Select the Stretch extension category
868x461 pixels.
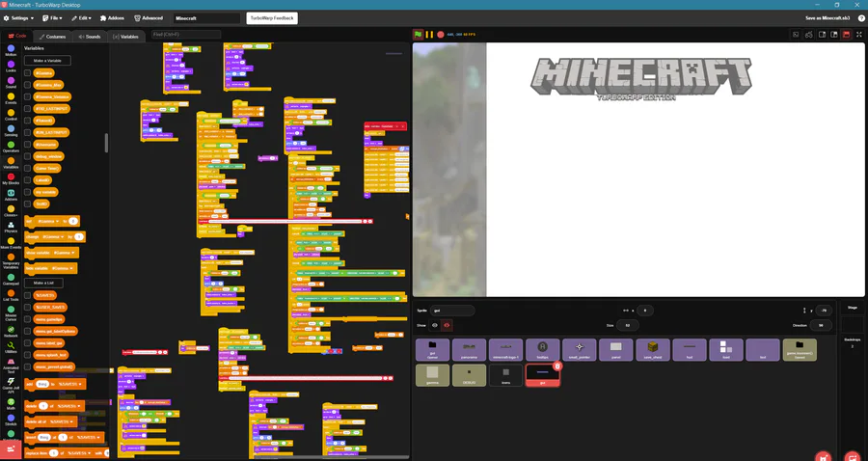tap(11, 420)
